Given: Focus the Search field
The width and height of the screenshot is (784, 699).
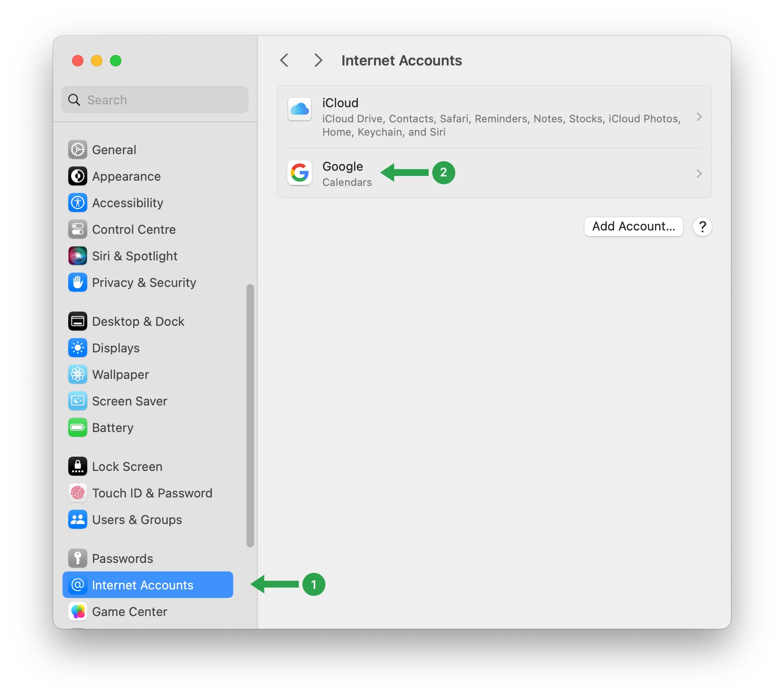Looking at the screenshot, I should (161, 100).
